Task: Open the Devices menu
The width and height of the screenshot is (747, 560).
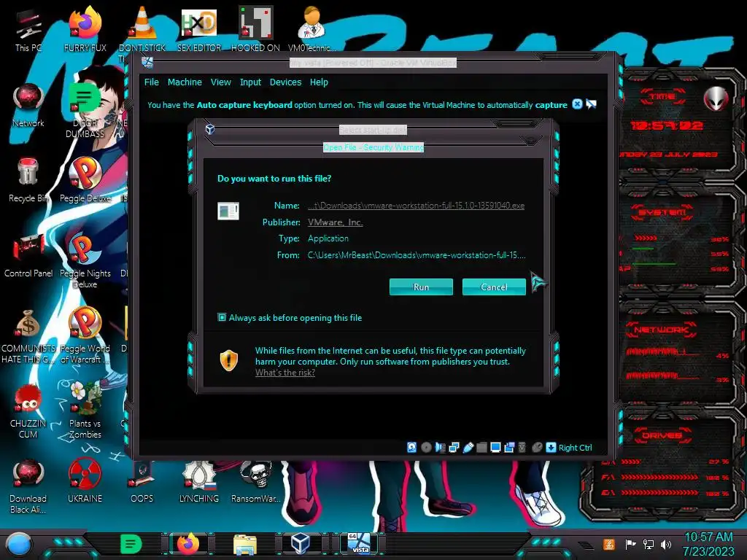Action: [x=285, y=82]
